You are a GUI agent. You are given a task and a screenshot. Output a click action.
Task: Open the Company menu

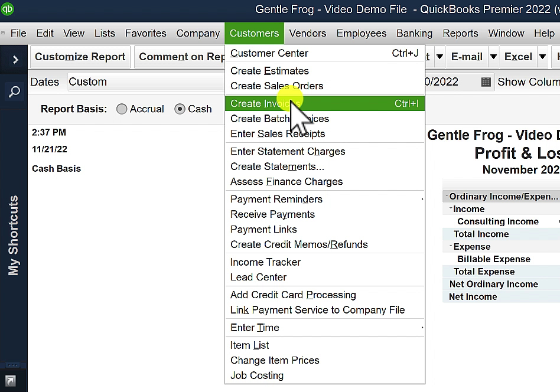tap(198, 33)
